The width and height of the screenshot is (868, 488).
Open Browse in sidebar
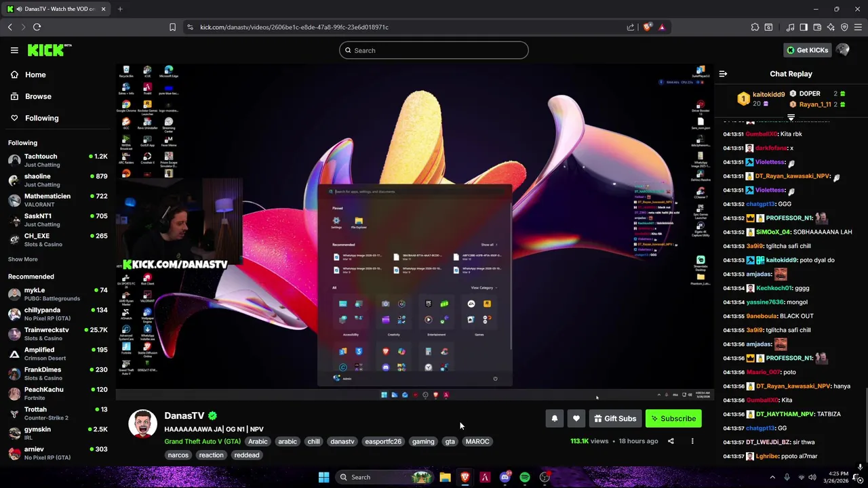58,96
